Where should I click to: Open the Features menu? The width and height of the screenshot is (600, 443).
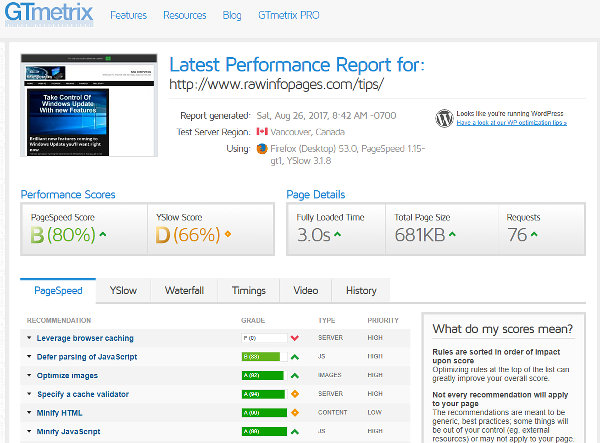(x=128, y=15)
